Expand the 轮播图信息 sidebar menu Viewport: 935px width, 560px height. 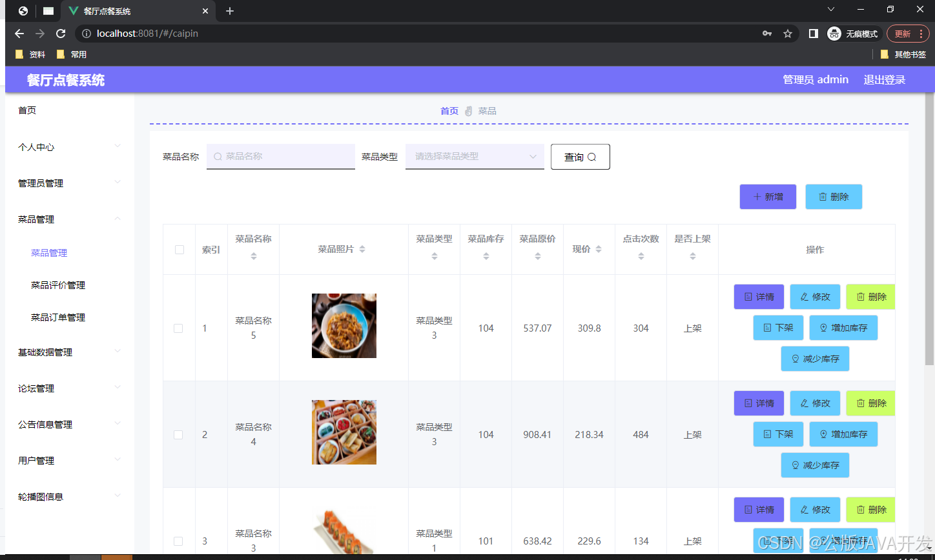(70, 497)
